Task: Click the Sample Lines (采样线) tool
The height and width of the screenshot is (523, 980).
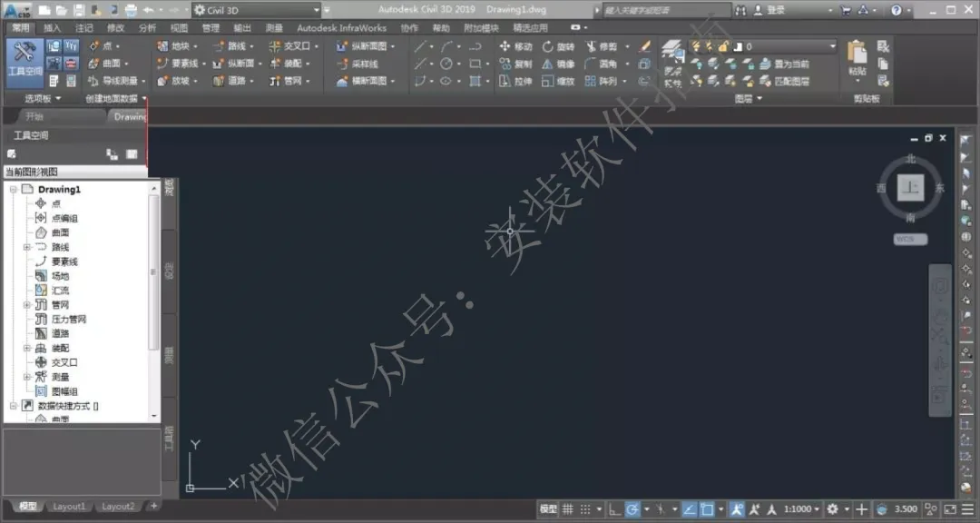Action: (358, 64)
